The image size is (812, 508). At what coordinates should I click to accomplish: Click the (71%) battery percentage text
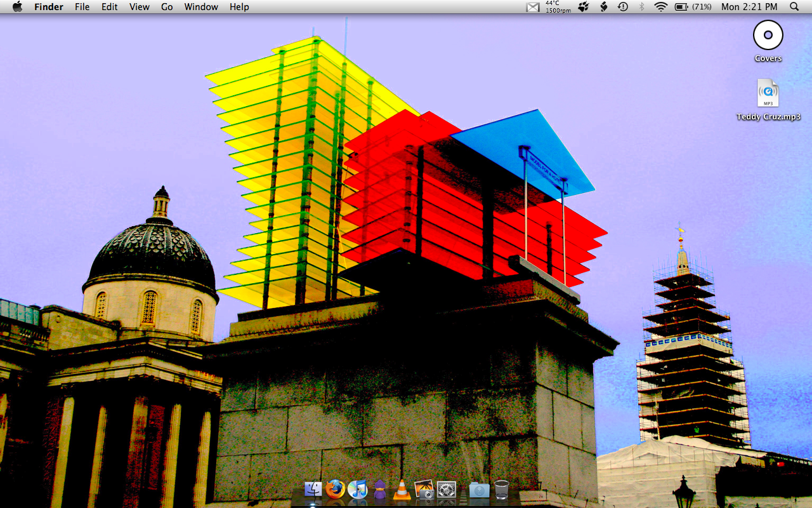coord(702,7)
